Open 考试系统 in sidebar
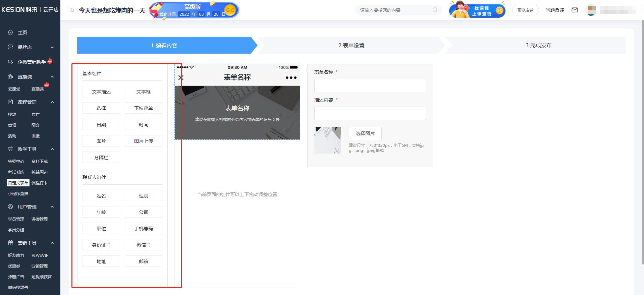 click(x=16, y=172)
